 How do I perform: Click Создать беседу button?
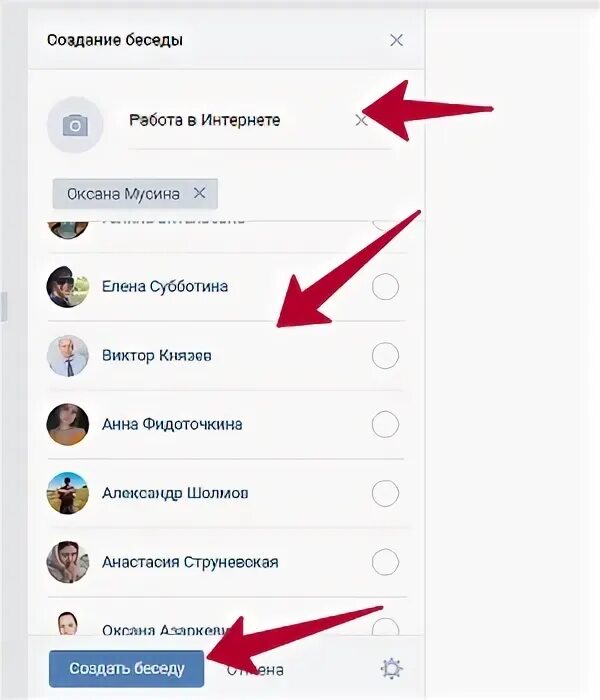[126, 669]
